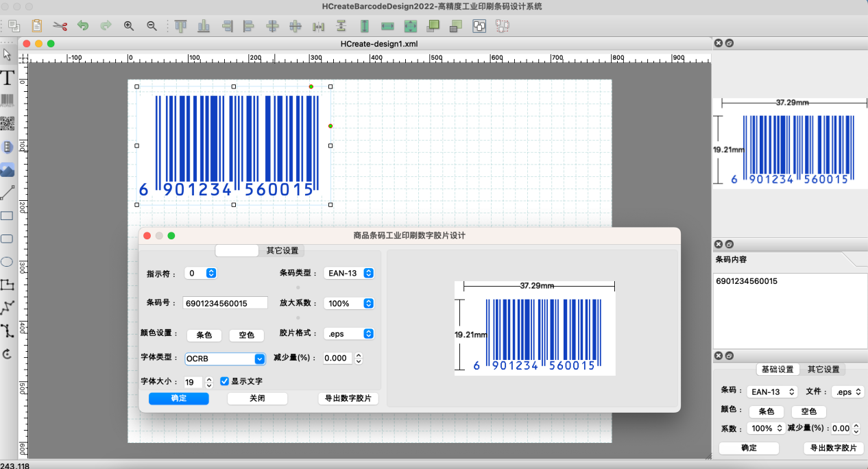Click the 条码号 input field
This screenshot has height=469, width=868.
click(x=225, y=303)
